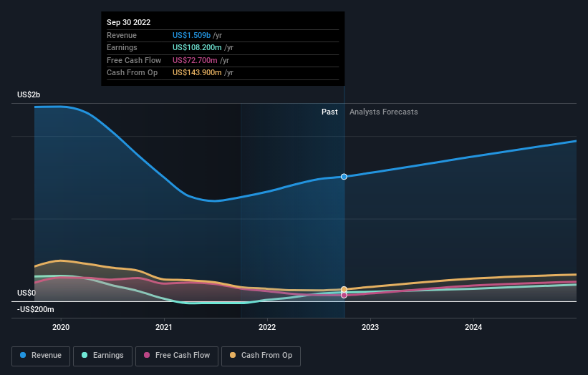Image resolution: width=588 pixels, height=375 pixels.
Task: Click the orange Cash From Op data point
Action: tap(344, 289)
